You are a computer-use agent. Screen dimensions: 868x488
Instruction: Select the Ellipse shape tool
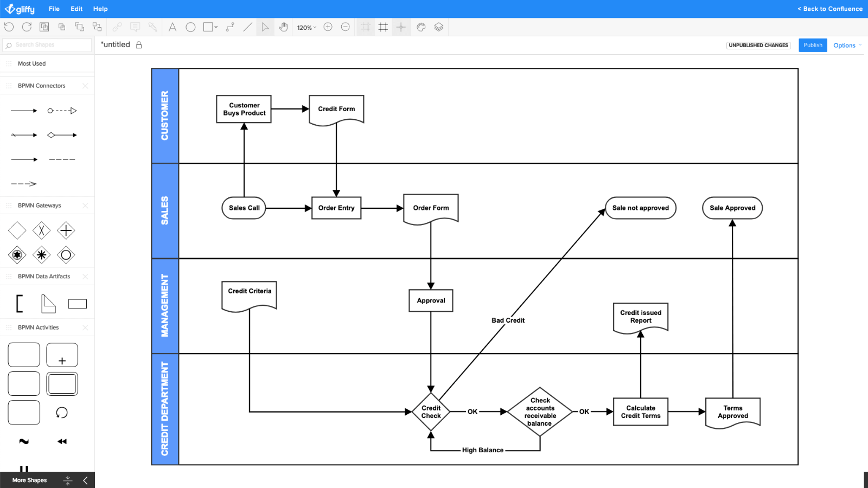point(190,27)
